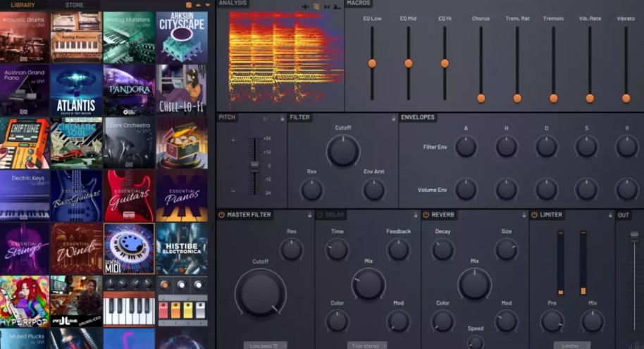Open the Arksun Cityscape library thumbnail
Viewport: 644px width, 349px height.
(182, 37)
